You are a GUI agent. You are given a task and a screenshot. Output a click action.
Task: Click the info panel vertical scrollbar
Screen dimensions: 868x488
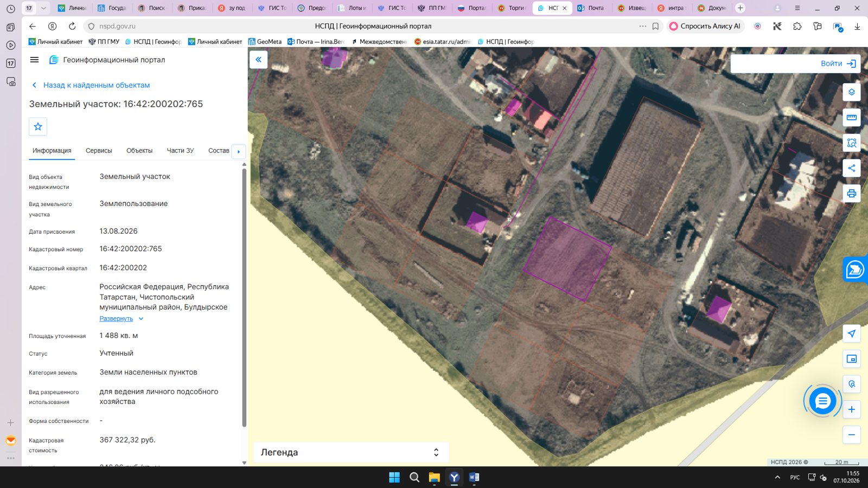click(x=244, y=297)
